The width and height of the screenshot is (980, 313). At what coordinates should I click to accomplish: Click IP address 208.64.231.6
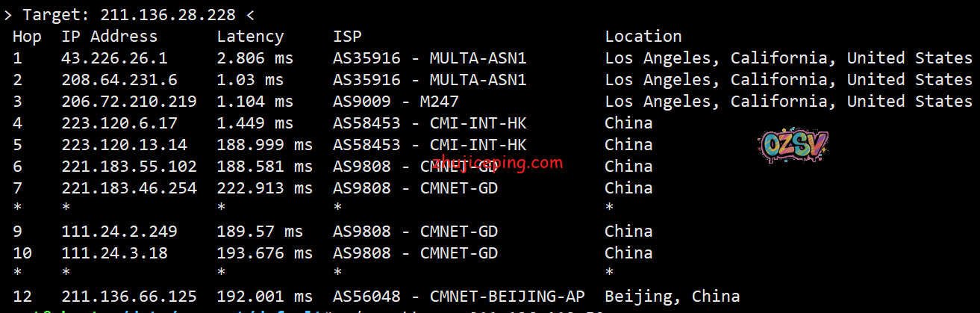[x=119, y=80]
